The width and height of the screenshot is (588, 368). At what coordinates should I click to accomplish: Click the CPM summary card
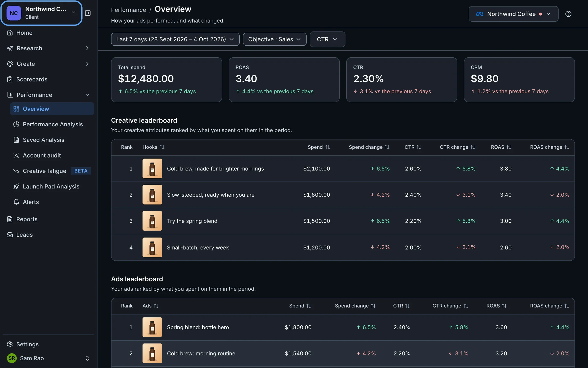click(519, 80)
